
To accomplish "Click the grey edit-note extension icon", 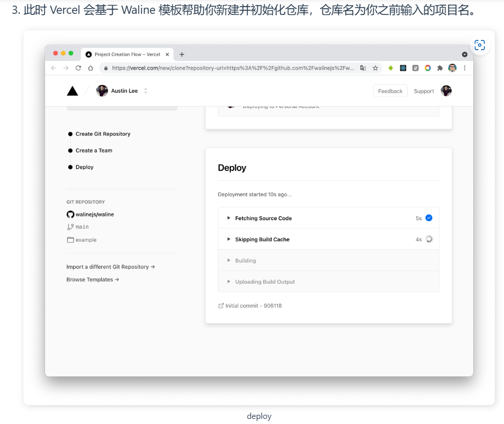I will [415, 68].
